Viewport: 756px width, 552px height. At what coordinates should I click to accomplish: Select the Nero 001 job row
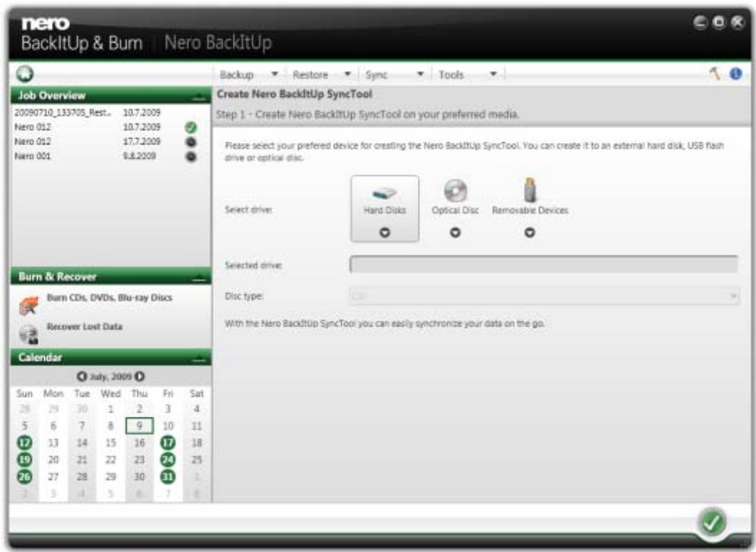click(106, 156)
